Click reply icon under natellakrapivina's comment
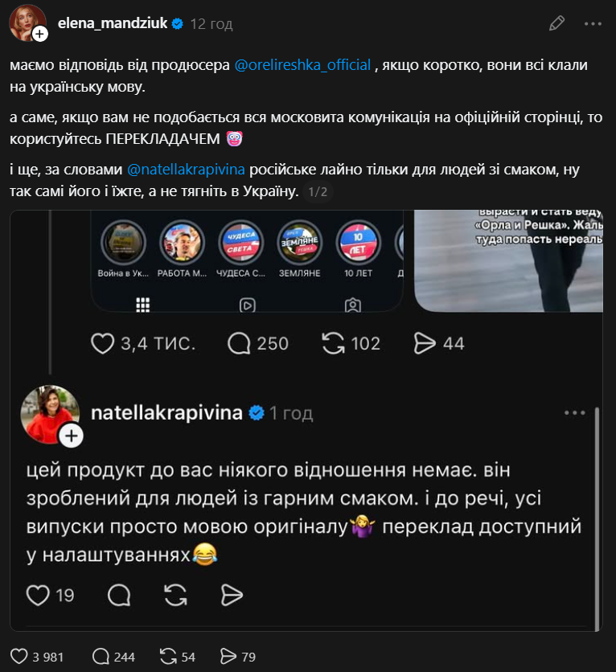Viewport: 616px width, 672px height. 119,595
